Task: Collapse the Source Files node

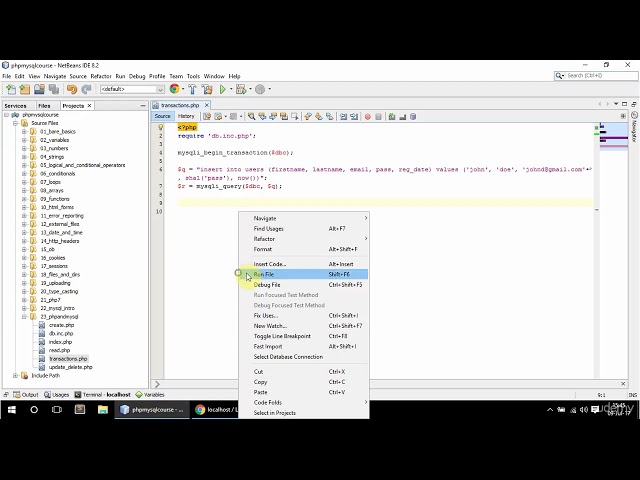Action: click(x=15, y=123)
